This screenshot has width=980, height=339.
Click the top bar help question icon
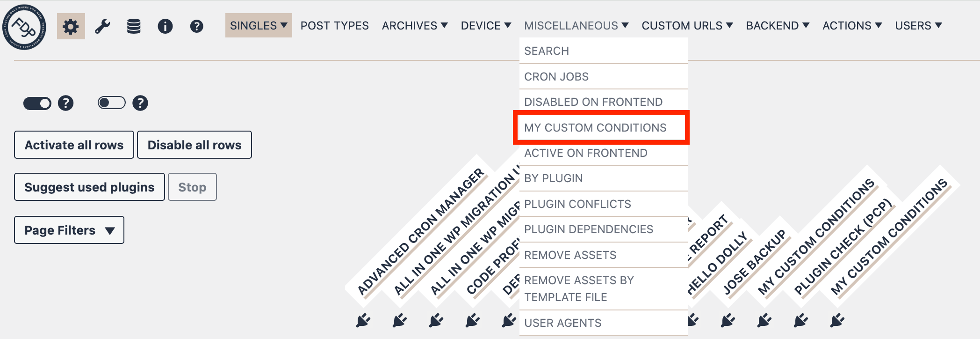click(x=196, y=26)
